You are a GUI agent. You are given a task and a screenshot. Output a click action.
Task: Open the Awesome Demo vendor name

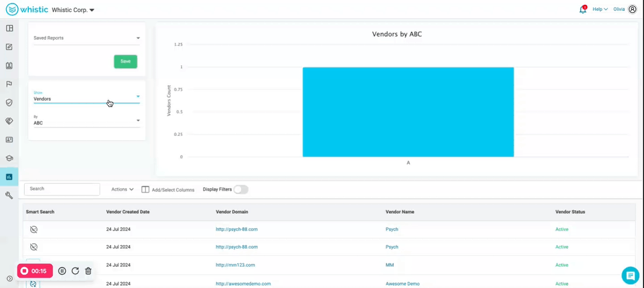pyautogui.click(x=402, y=284)
